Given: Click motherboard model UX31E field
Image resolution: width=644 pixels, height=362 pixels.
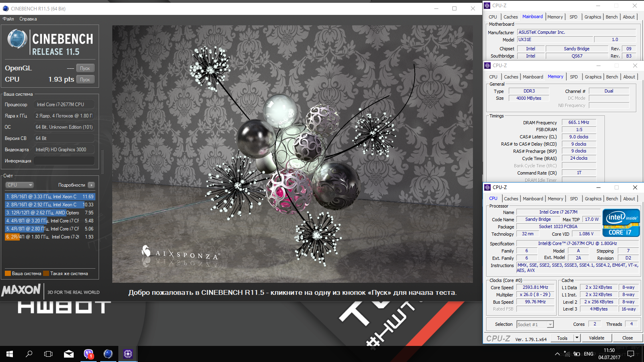Looking at the screenshot, I should 555,39.
